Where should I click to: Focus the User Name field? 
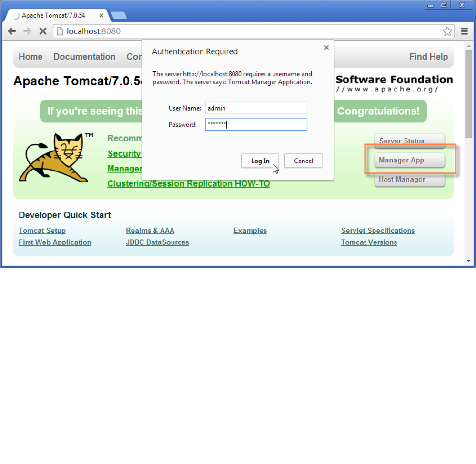256,108
